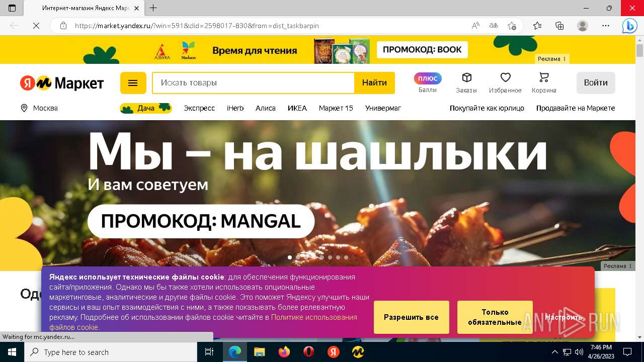Click the browser address bar URL
This screenshot has height=362, width=644.
pyautogui.click(x=197, y=26)
